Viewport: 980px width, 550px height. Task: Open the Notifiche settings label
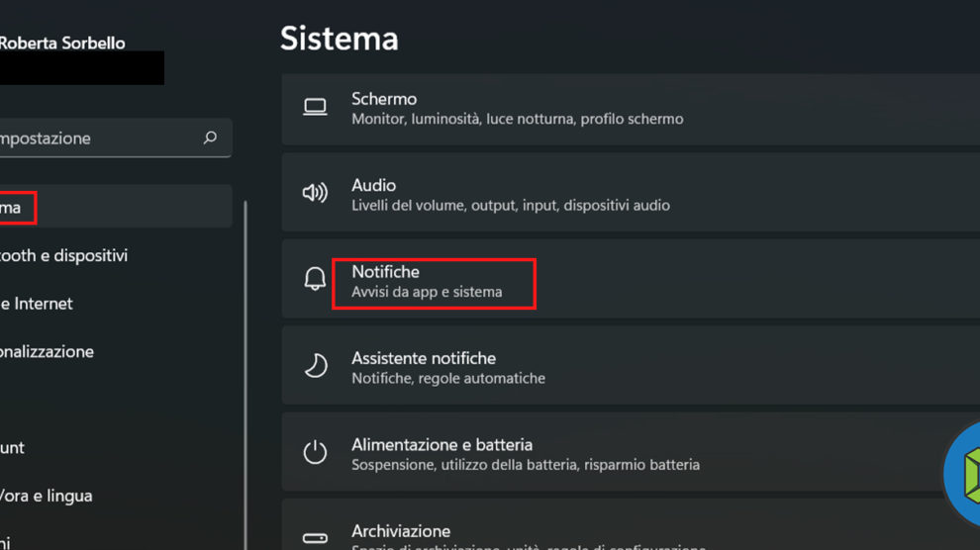click(386, 272)
